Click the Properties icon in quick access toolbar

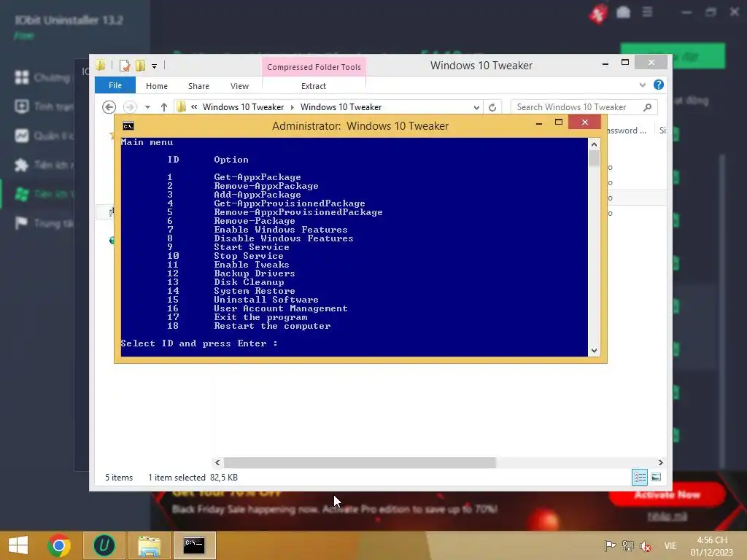pos(124,66)
